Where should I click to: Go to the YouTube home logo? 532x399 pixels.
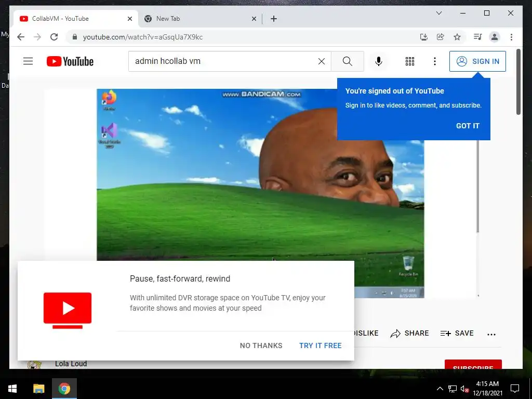70,61
